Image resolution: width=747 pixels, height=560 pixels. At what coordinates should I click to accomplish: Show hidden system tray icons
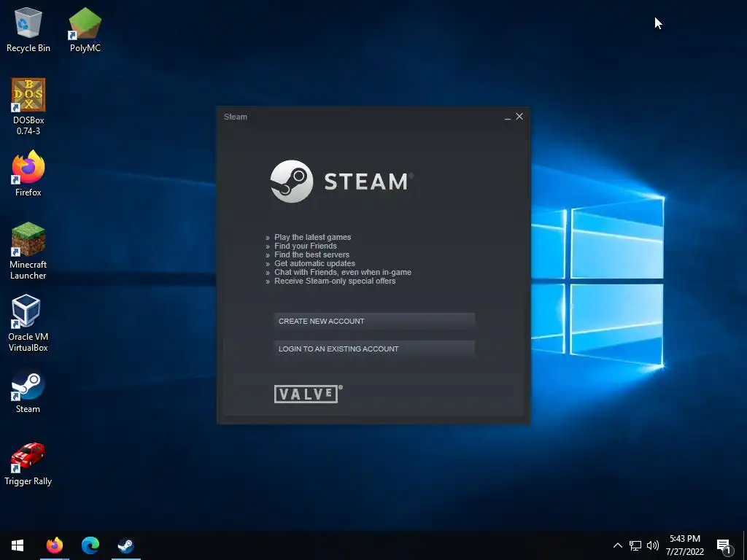point(617,545)
